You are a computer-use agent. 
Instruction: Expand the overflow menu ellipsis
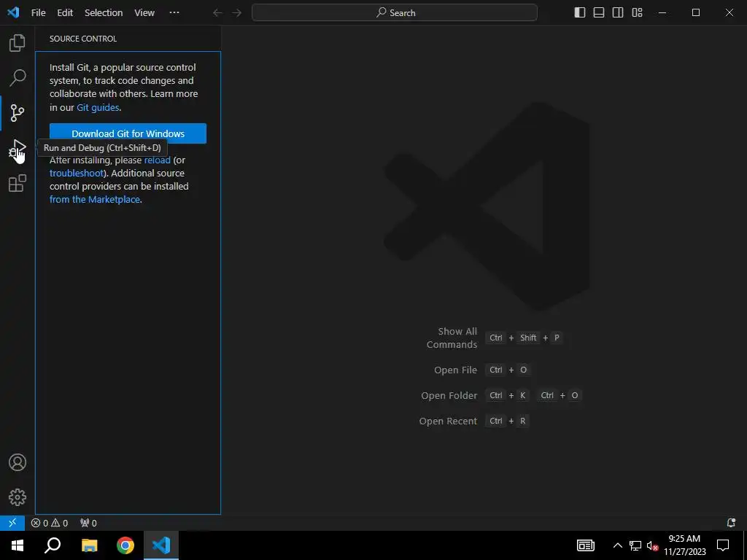coord(174,13)
